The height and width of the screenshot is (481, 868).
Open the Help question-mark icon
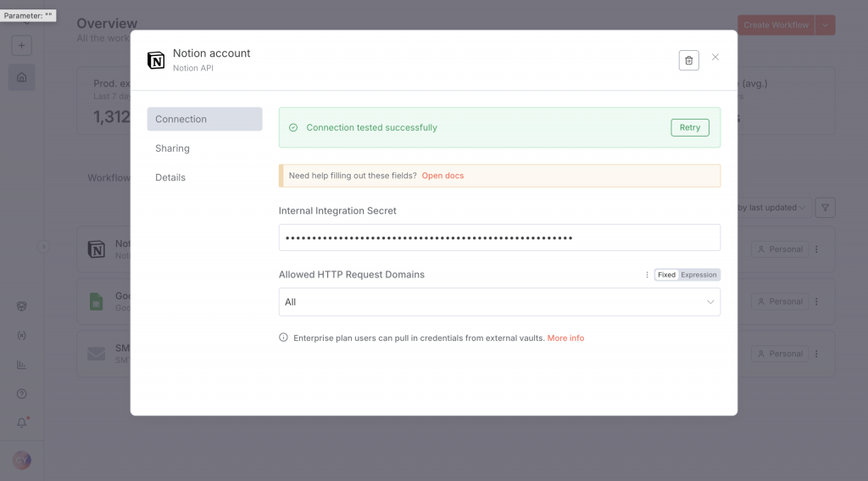tap(22, 394)
